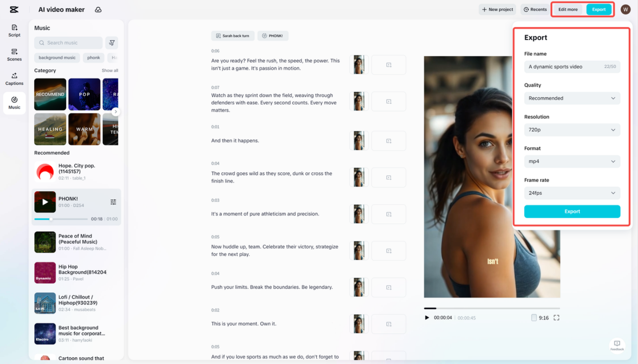Open the WARM category thumbnail

85,129
